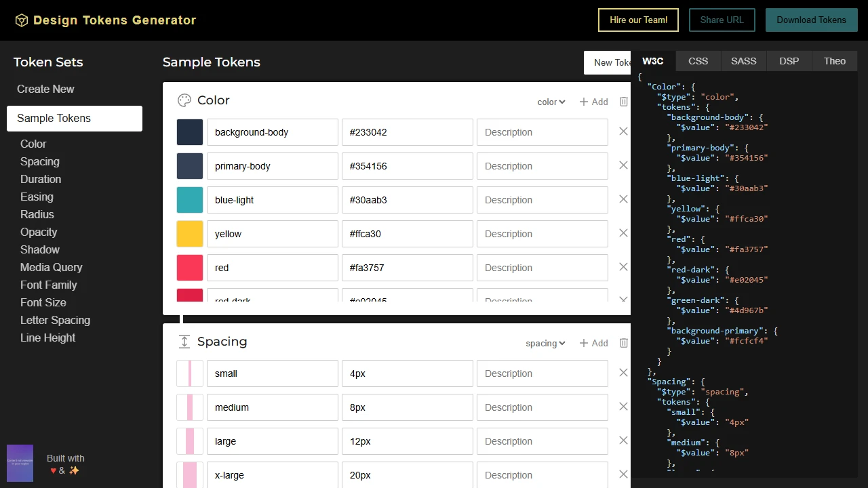Delete the red token row
The width and height of the screenshot is (868, 488).
click(x=623, y=266)
